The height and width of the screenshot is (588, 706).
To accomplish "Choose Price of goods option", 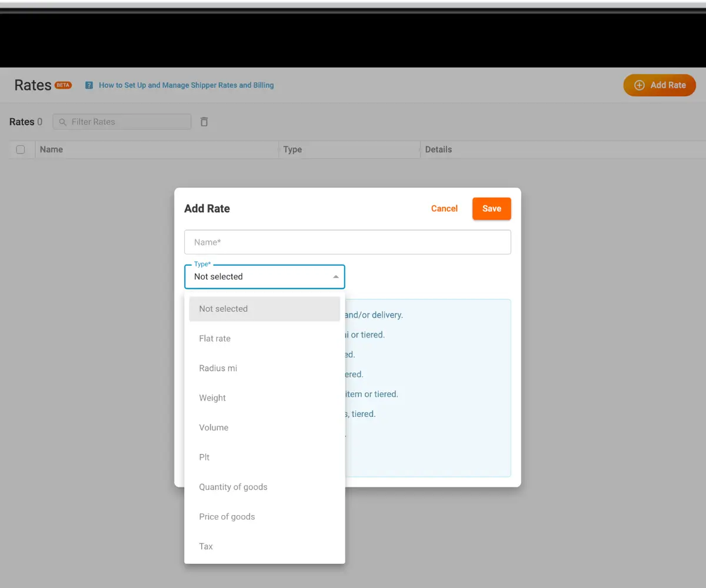I will tap(265, 517).
